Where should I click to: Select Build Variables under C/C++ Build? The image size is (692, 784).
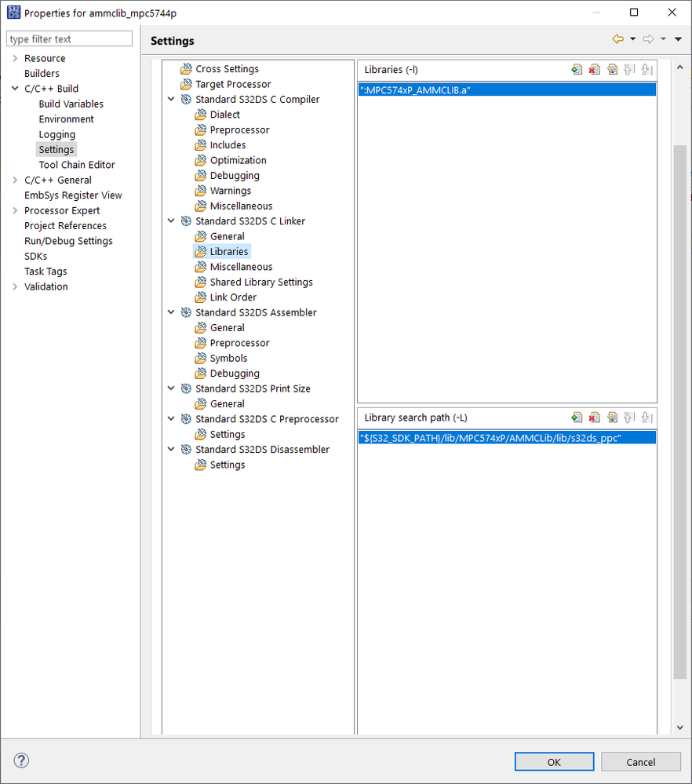pos(71,104)
